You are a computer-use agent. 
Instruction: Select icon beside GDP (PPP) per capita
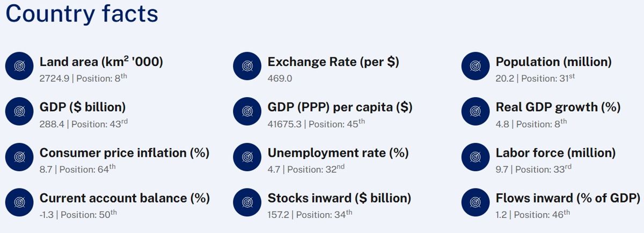pyautogui.click(x=247, y=112)
